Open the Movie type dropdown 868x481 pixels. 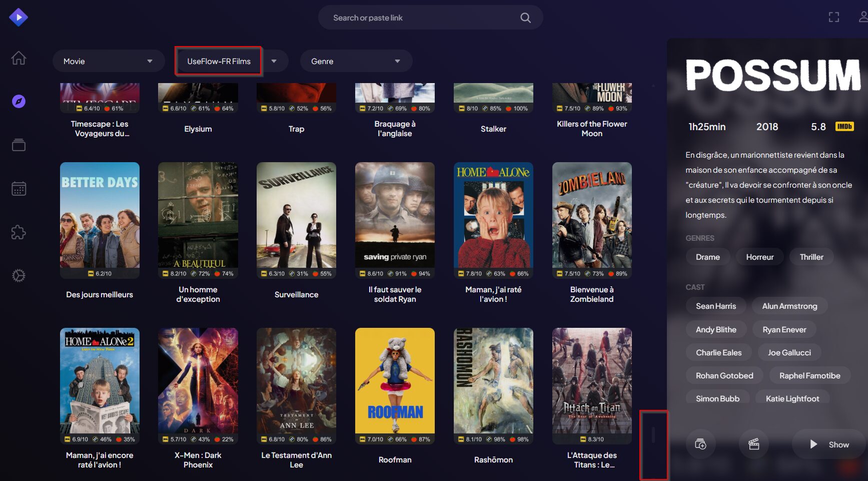(109, 61)
